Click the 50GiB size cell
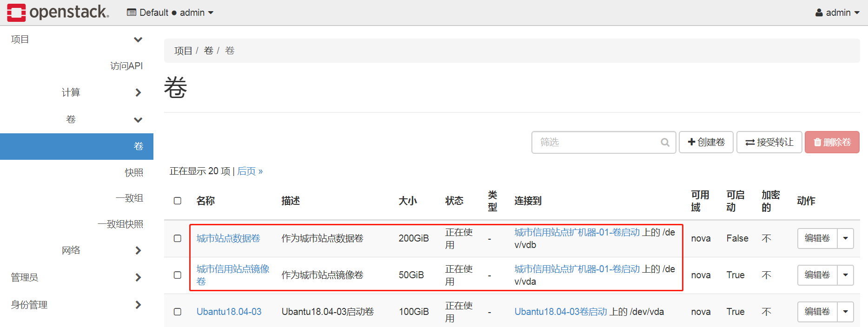868x327 pixels. pos(411,275)
